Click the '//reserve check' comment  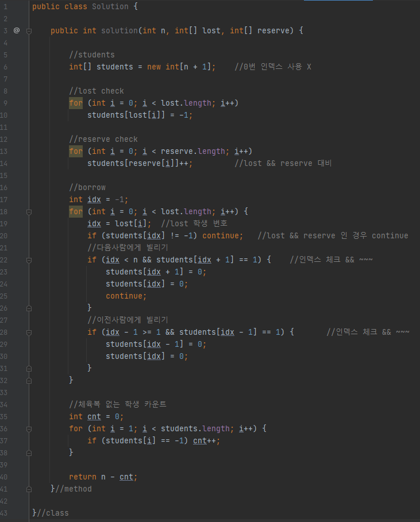tap(103, 139)
